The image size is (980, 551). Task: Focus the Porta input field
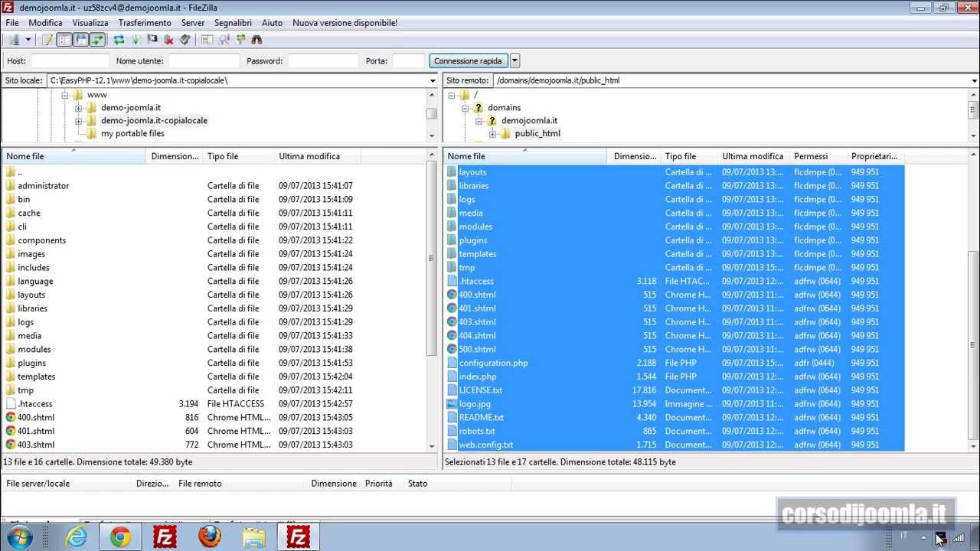[x=407, y=61]
